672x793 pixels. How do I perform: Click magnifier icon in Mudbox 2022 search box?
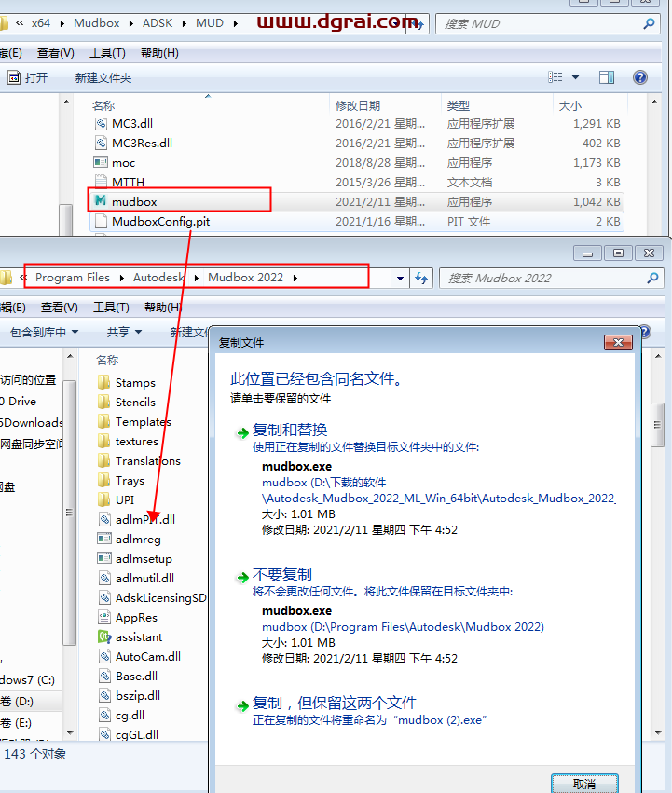[652, 278]
